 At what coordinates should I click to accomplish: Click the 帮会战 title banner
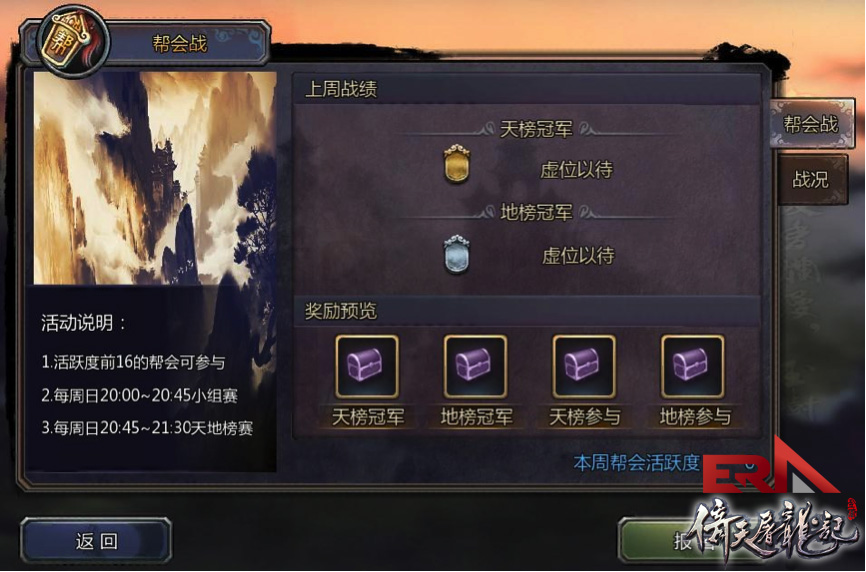point(179,43)
